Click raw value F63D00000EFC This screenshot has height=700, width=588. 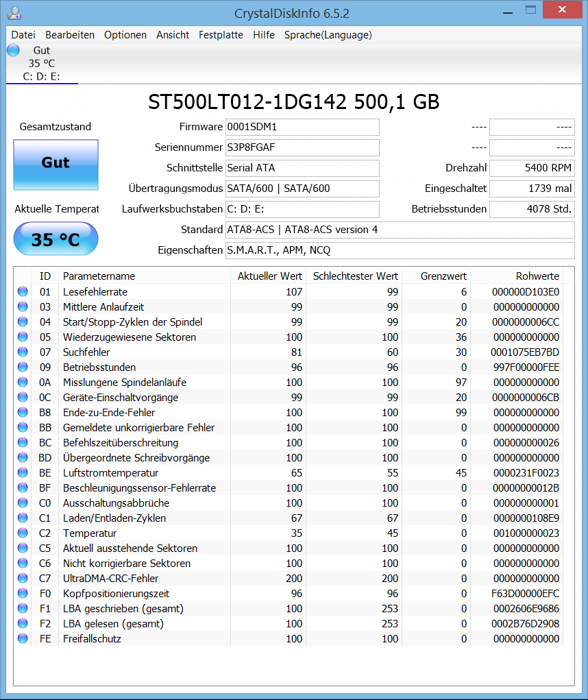525,593
